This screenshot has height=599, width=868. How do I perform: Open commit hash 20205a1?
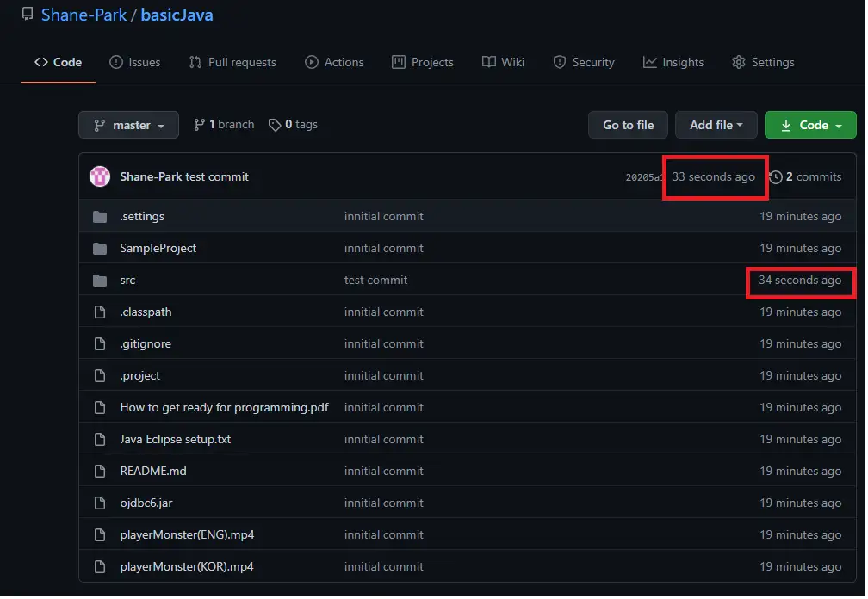coord(643,177)
